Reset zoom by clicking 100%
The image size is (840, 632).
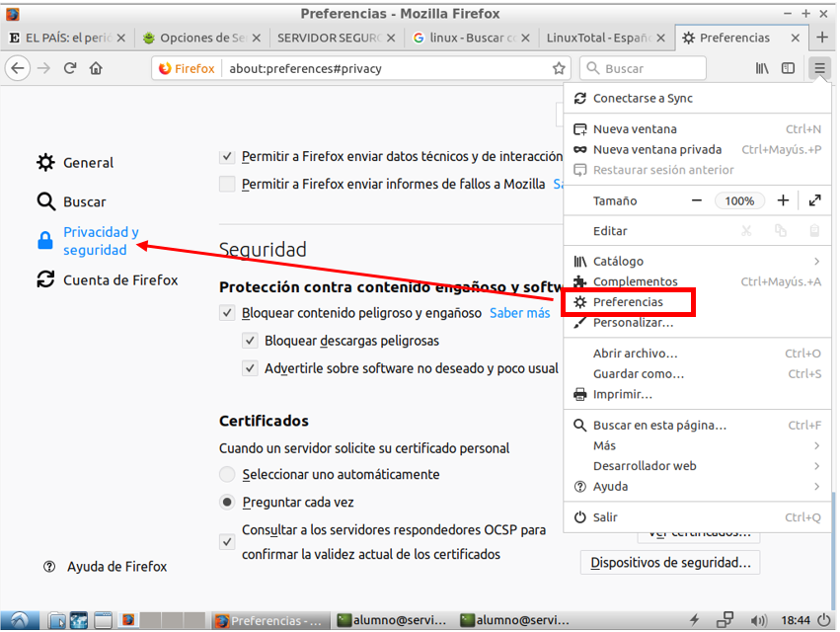[740, 201]
